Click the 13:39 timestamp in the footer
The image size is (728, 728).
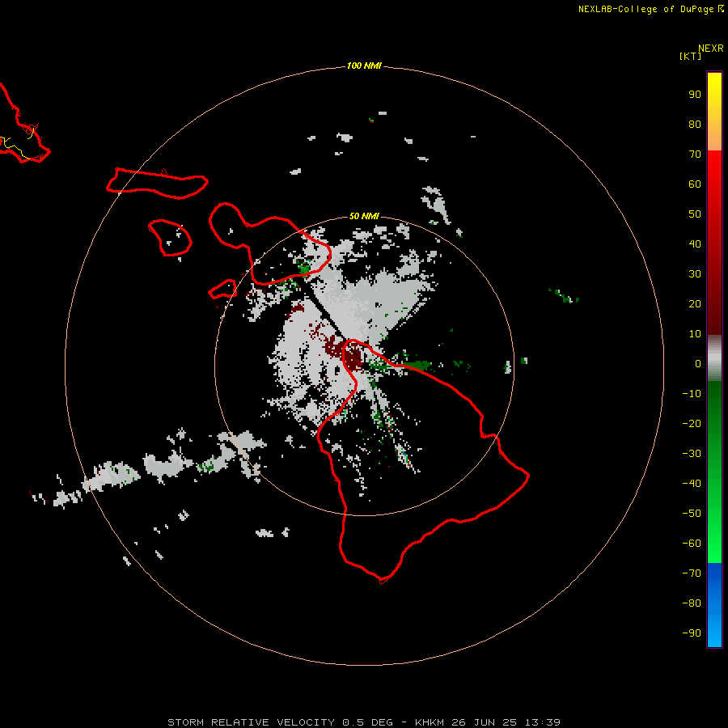(542, 722)
